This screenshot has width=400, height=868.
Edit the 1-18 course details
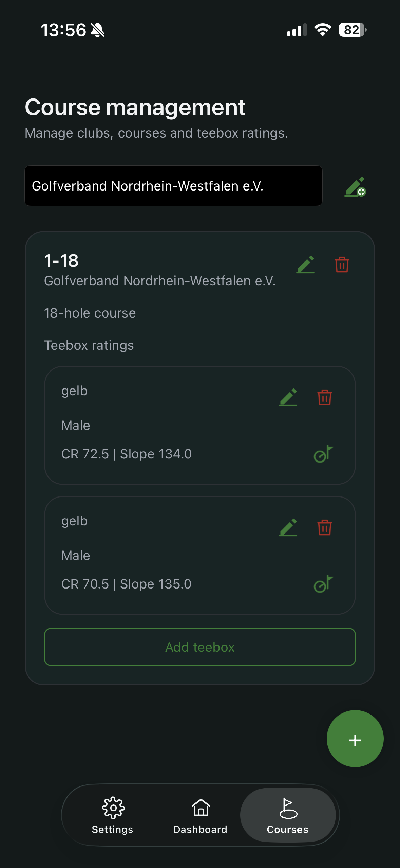[305, 265]
